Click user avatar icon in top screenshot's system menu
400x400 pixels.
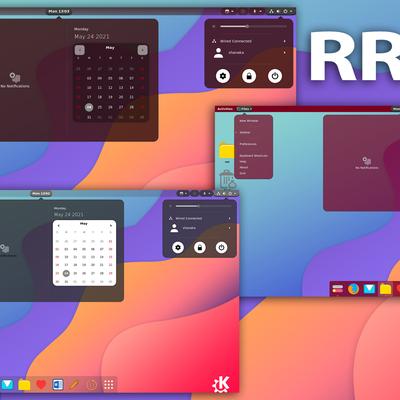[218, 53]
